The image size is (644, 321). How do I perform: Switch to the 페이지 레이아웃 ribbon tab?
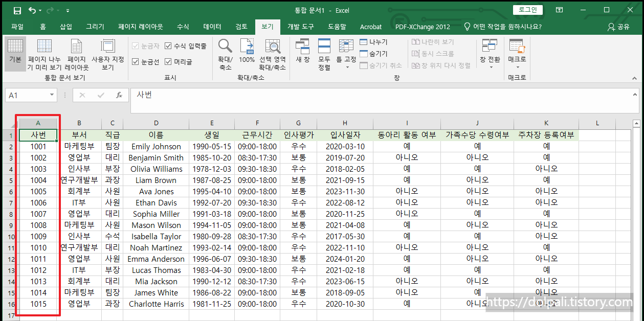point(141,27)
